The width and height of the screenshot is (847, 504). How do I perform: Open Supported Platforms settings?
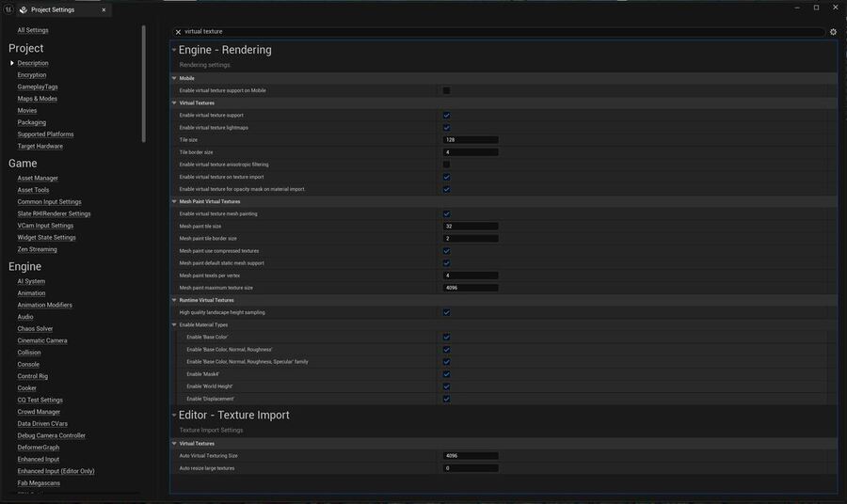[x=45, y=134]
